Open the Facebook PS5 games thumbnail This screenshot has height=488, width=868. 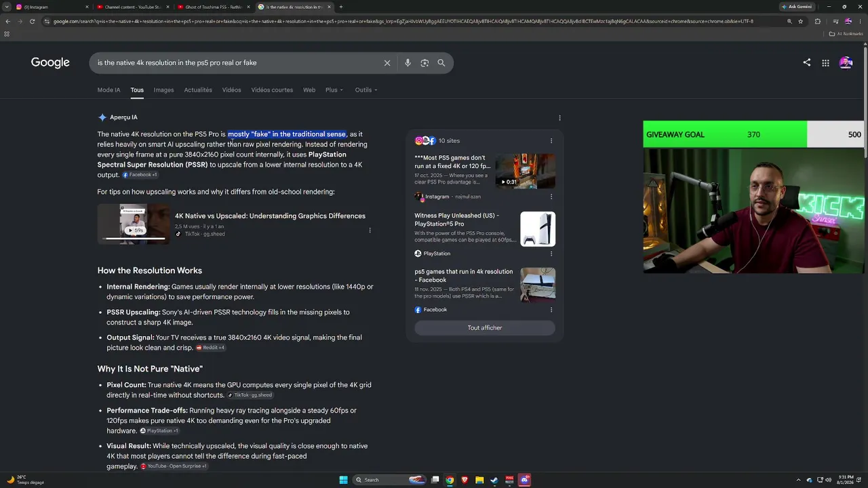coord(538,285)
